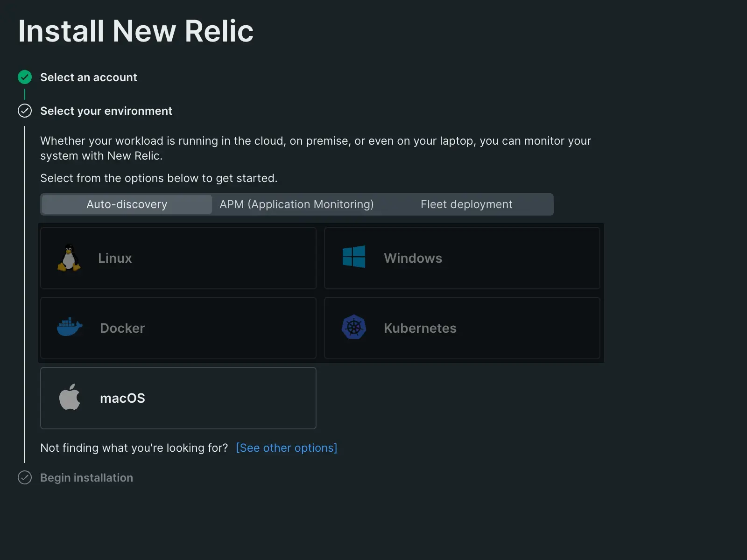
Task: Select the Fleet deployment tab
Action: pos(466,204)
